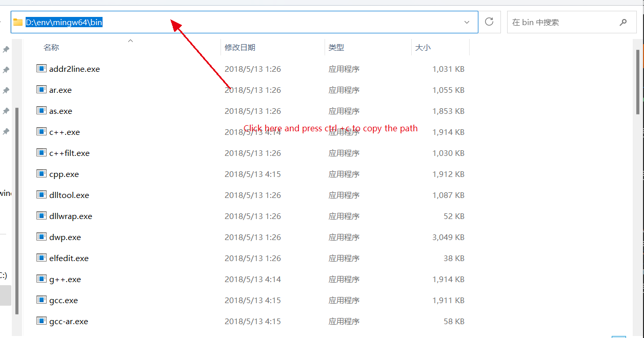
Task: Click the addr2line.exe file icon
Action: point(42,68)
